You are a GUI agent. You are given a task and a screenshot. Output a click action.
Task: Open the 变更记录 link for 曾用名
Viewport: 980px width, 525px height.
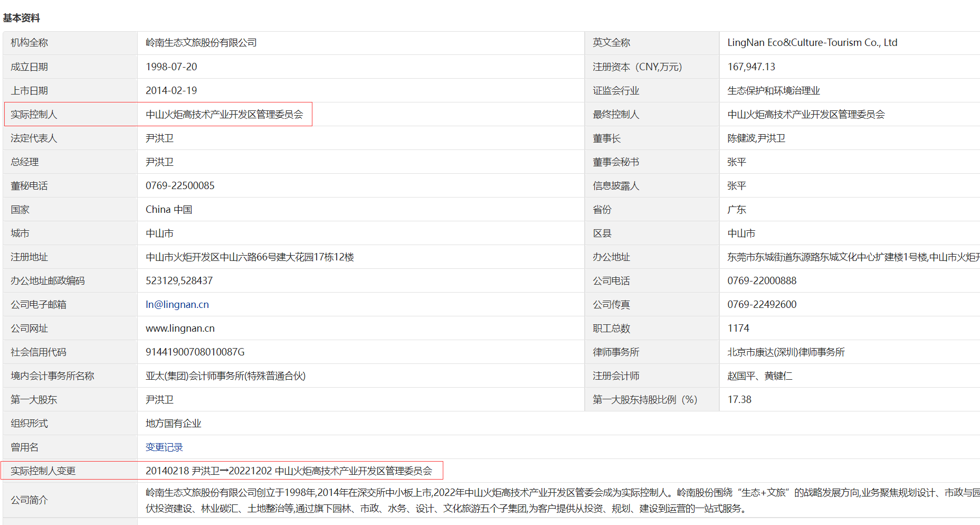(164, 447)
